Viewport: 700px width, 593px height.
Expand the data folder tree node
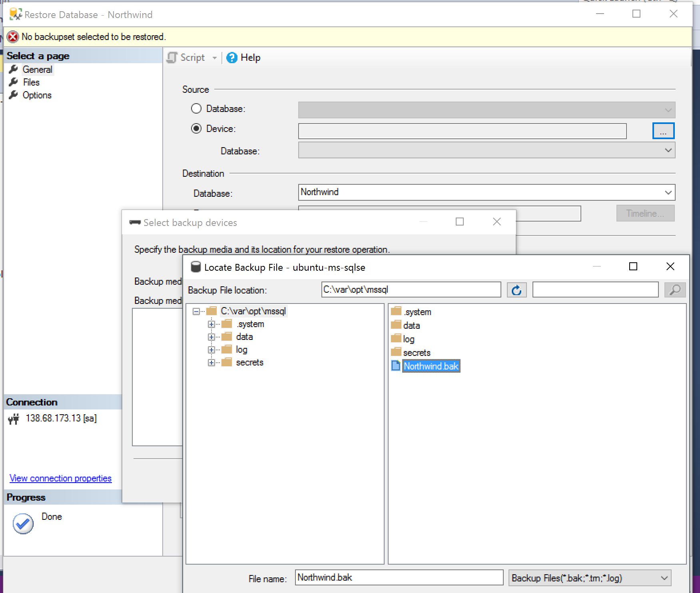coord(211,337)
